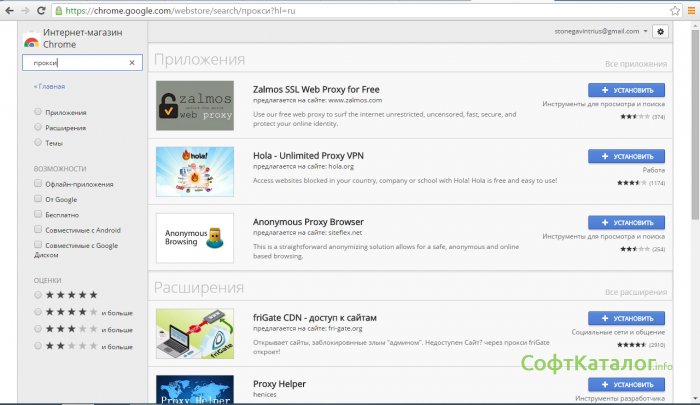The image size is (700, 405).
Task: Click the friGate CDN extension icon
Action: (195, 334)
